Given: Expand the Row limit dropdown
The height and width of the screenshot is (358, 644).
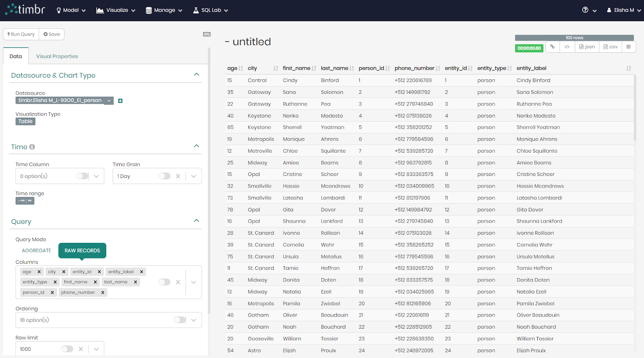Looking at the screenshot, I should [96, 349].
